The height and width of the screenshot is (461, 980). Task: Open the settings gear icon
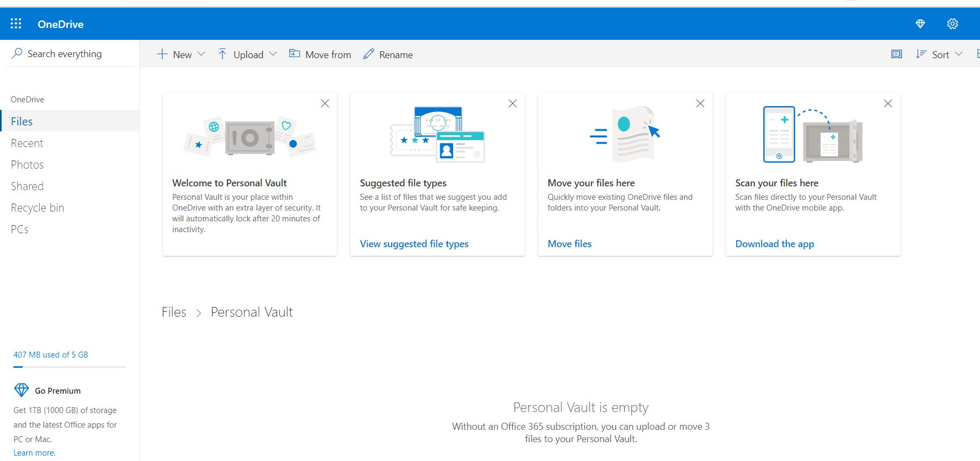click(953, 24)
